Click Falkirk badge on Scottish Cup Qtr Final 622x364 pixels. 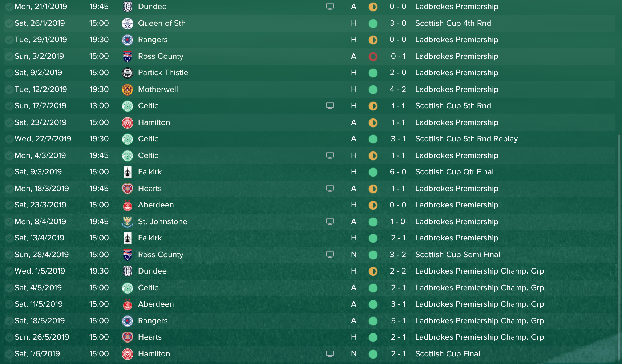[x=127, y=172]
